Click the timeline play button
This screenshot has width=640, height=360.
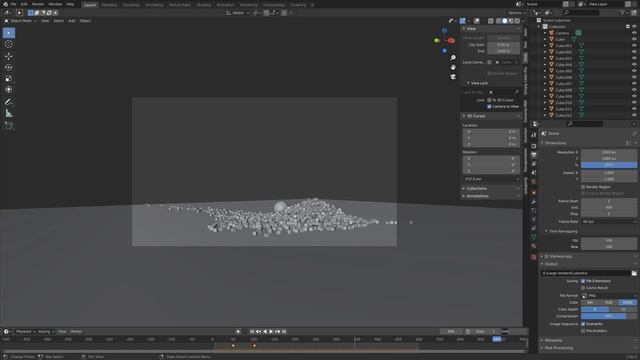(271, 331)
